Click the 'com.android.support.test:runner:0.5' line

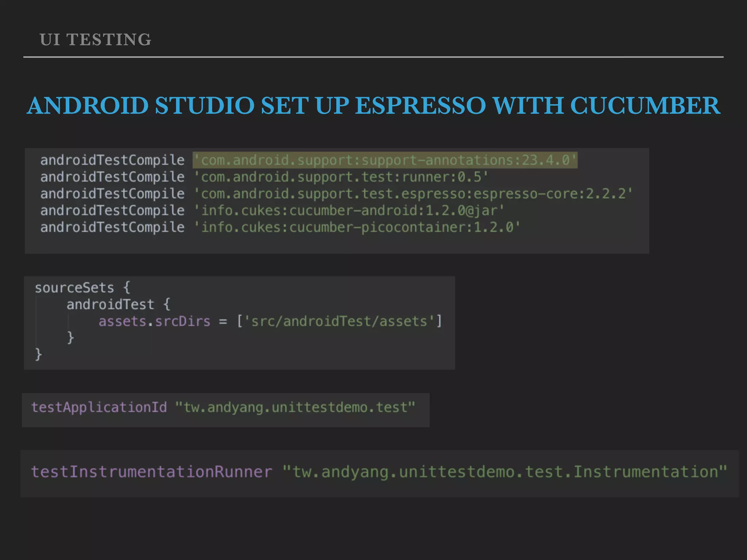[x=264, y=177]
